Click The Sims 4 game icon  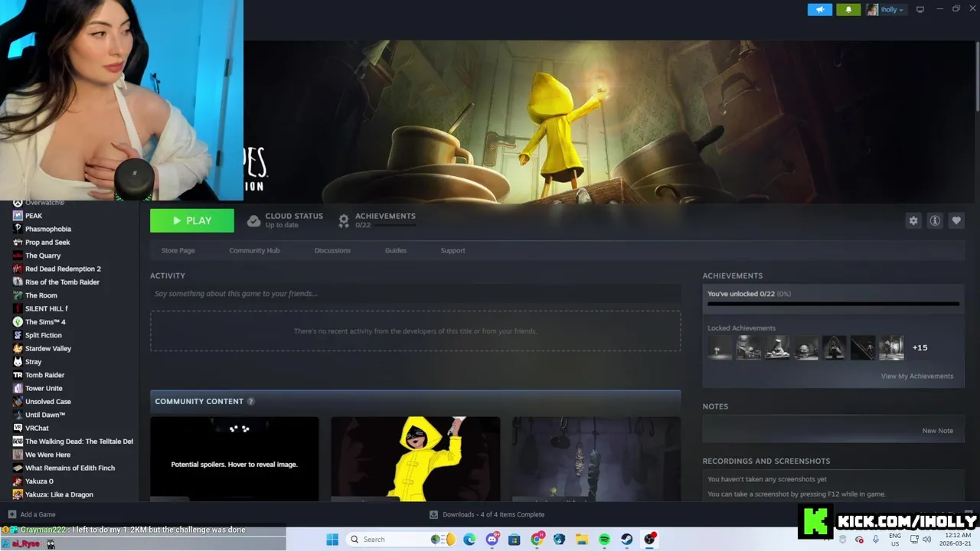click(18, 322)
